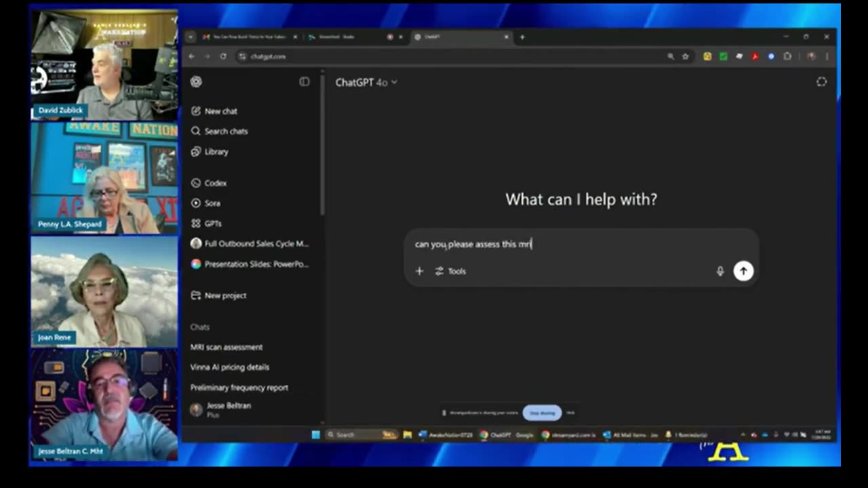Open Sora from the sidebar

pos(205,203)
